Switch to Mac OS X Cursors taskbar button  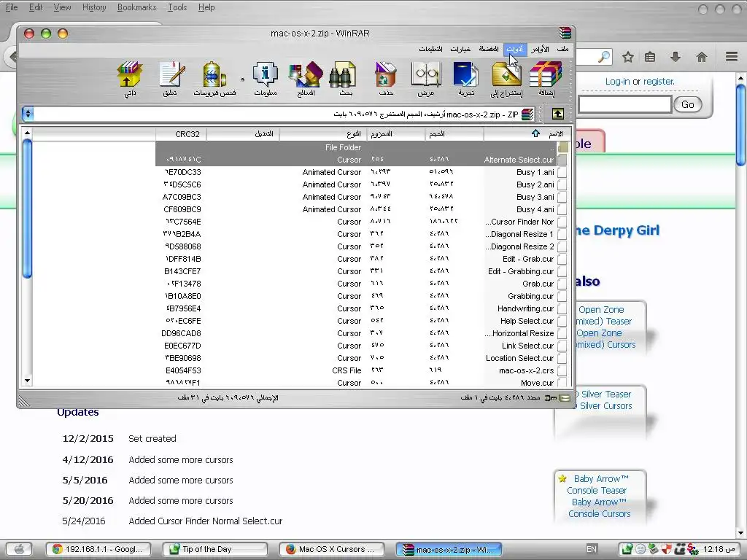[x=332, y=549]
